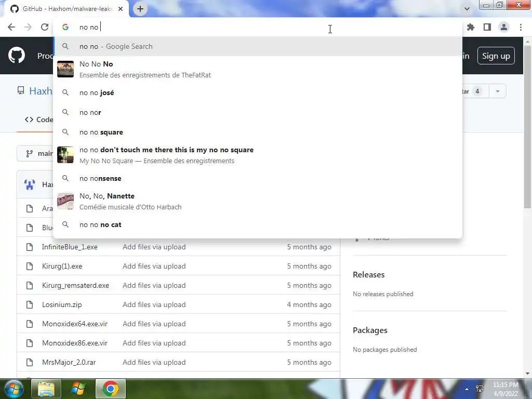Open Kirurg_remsaterd.exe file

click(x=76, y=286)
